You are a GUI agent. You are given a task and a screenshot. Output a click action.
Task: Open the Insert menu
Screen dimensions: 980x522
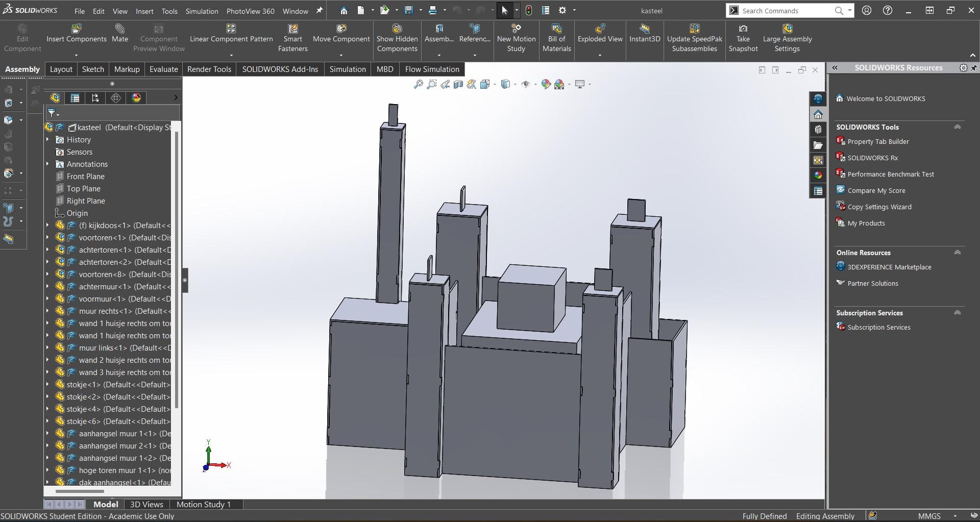(x=144, y=11)
